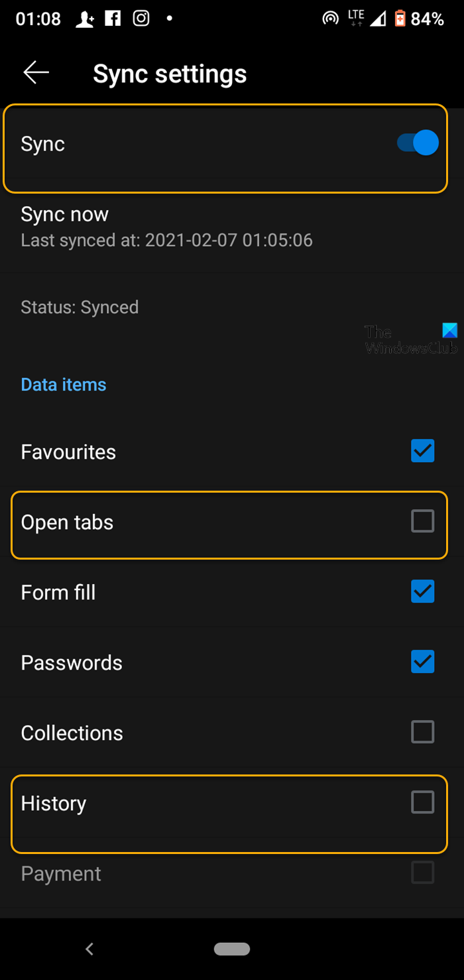This screenshot has width=464, height=980.
Task: Check the Collections checkbox
Action: (422, 732)
